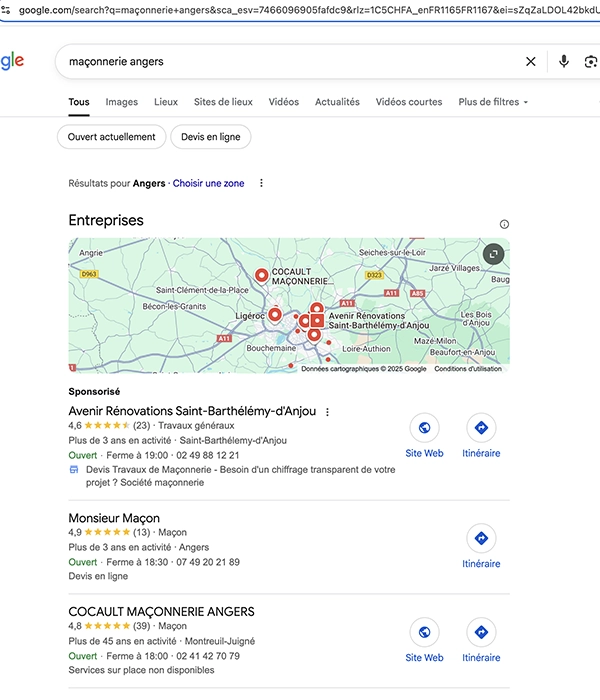Open the Entreprises info icon
Screen dimensions: 600x700
pyautogui.click(x=504, y=224)
